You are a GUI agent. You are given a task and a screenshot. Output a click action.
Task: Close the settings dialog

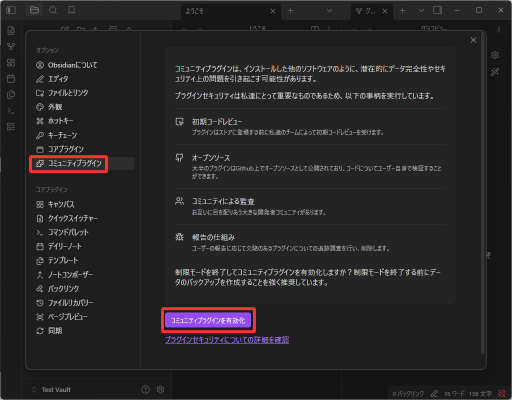(x=473, y=40)
